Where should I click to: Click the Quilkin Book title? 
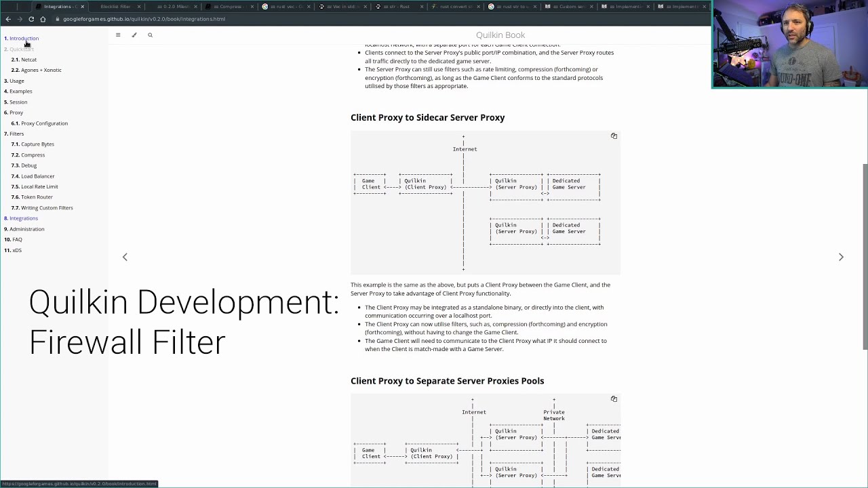tap(500, 35)
